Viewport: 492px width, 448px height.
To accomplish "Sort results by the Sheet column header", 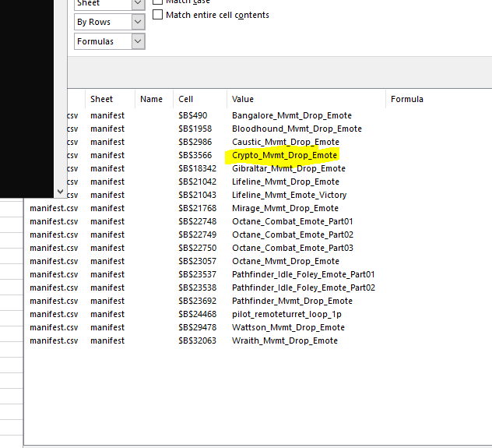I will point(101,99).
